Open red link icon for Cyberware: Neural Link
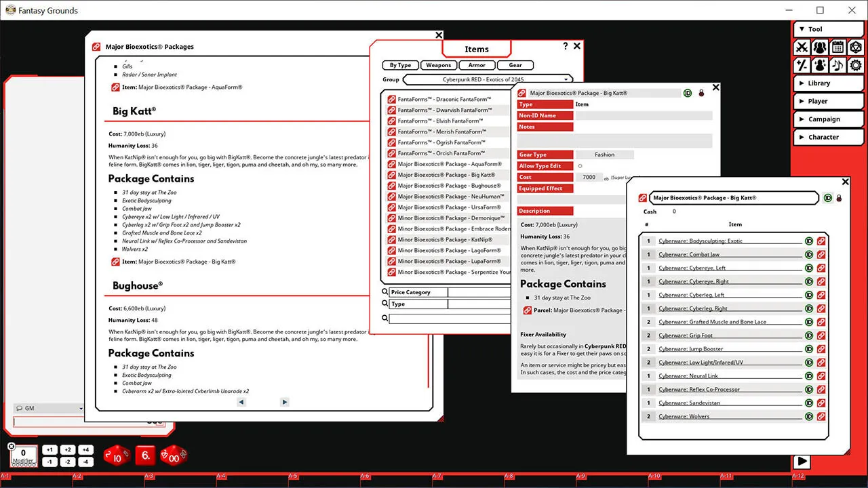 pyautogui.click(x=821, y=375)
